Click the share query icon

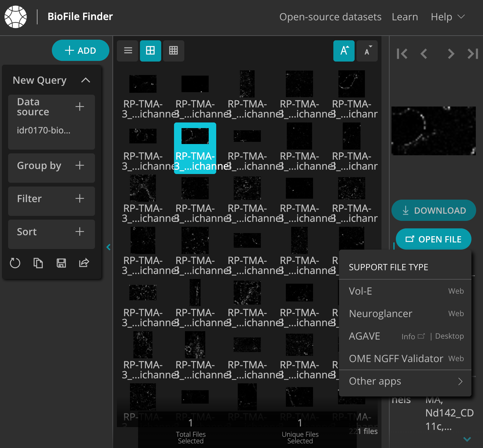point(84,263)
